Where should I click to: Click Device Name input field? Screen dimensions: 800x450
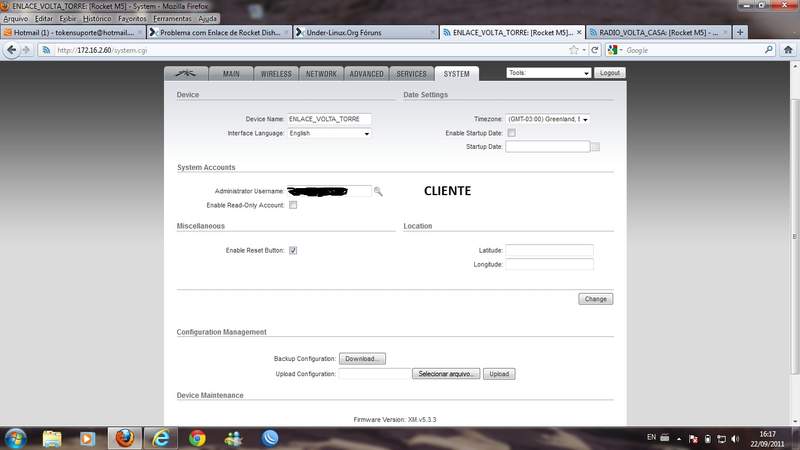(329, 119)
